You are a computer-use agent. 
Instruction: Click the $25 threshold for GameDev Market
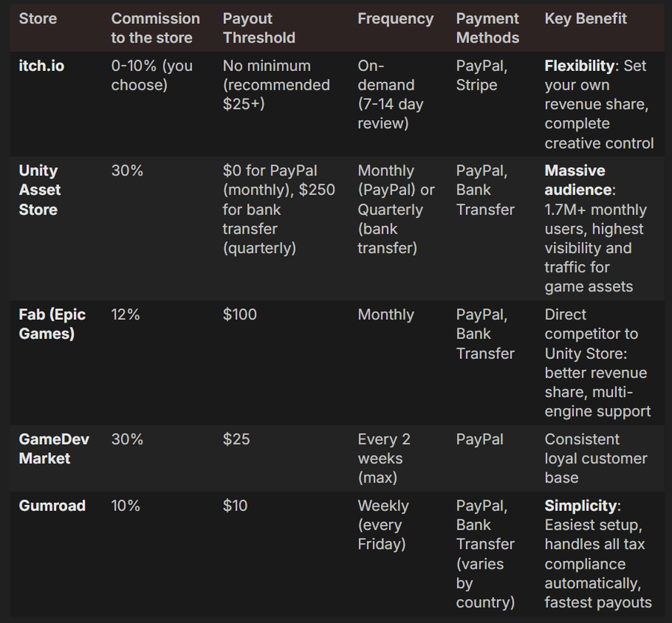pos(236,439)
